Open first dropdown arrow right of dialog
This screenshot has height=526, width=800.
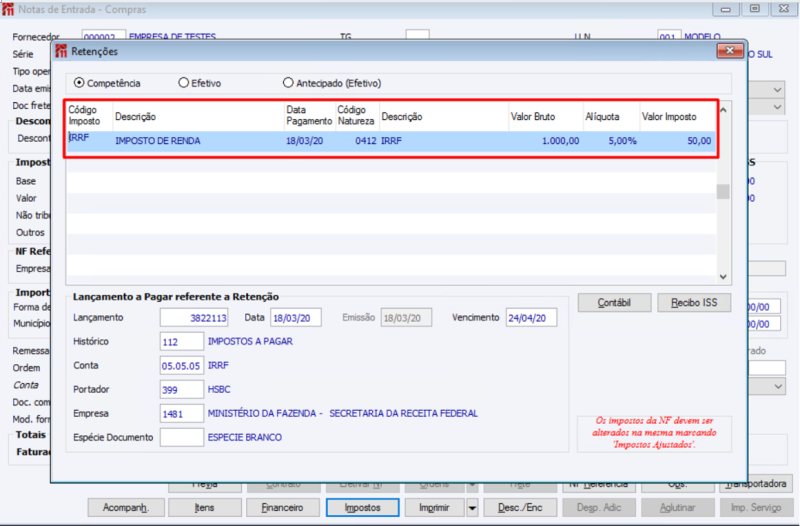click(x=777, y=90)
